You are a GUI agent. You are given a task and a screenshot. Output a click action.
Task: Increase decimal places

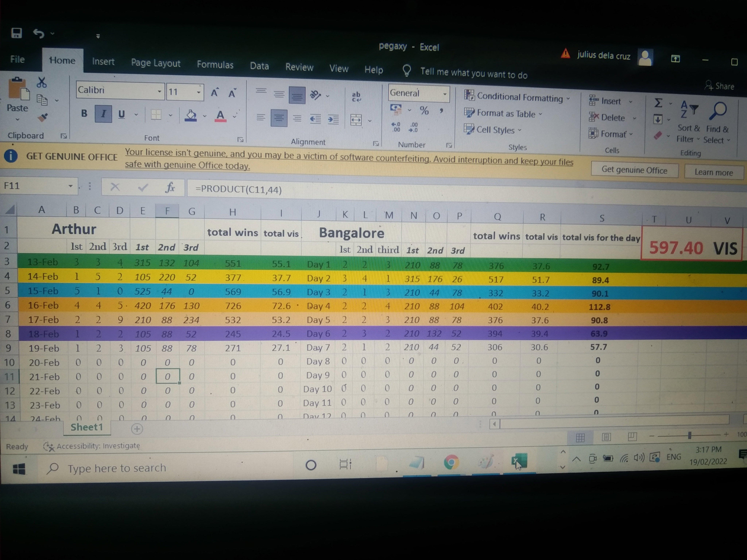(x=395, y=127)
